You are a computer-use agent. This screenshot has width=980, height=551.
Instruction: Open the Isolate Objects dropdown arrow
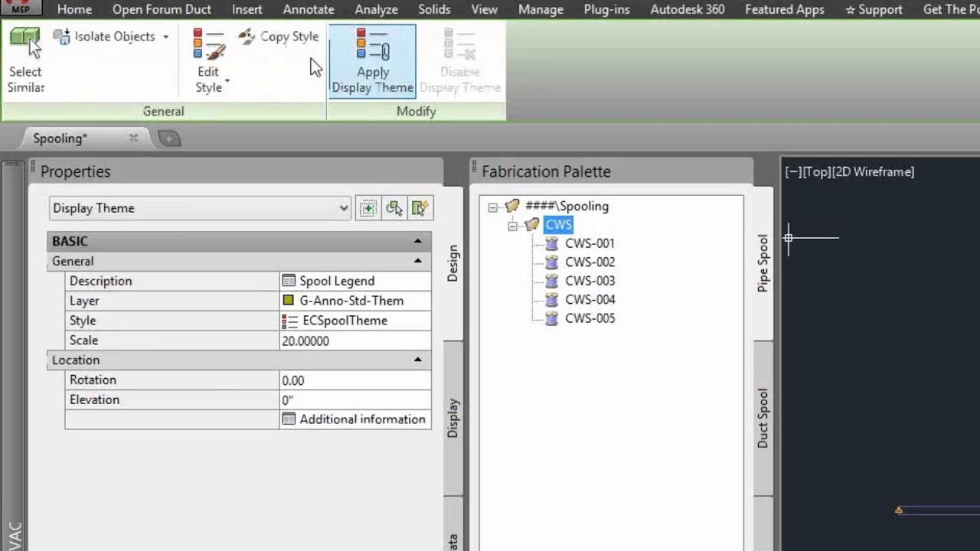[165, 37]
